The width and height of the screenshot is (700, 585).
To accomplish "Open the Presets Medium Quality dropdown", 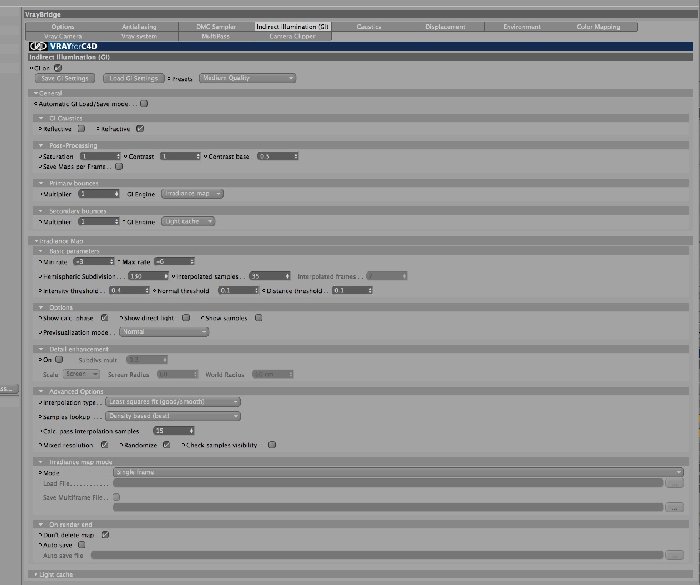I will coord(247,78).
